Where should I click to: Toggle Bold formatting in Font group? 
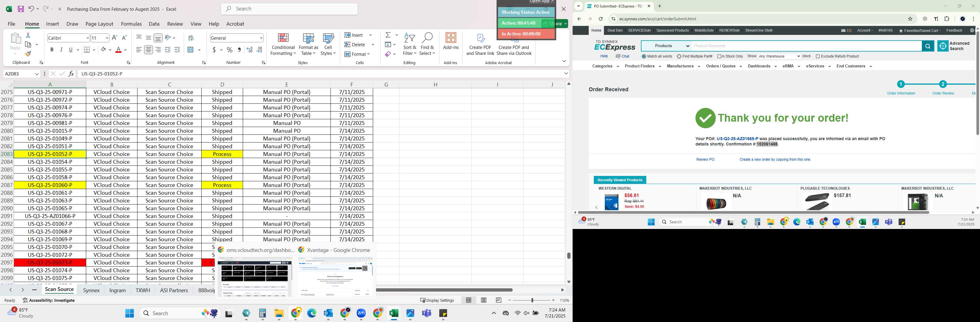pyautogui.click(x=52, y=50)
